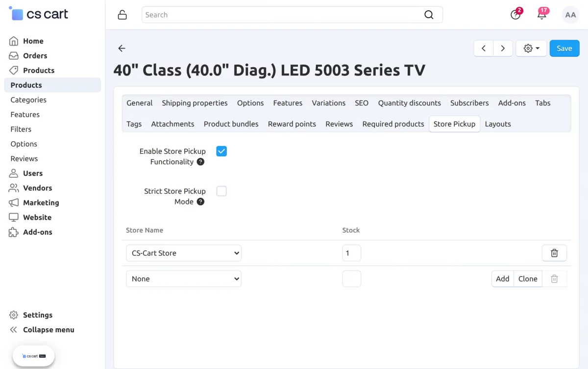
Task: Expand the gear settings dropdown menu
Action: (531, 48)
